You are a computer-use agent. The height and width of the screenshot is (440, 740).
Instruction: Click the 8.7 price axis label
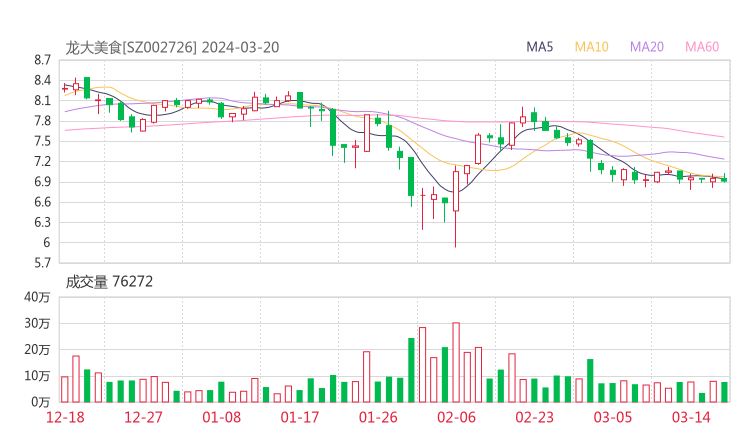[42, 60]
